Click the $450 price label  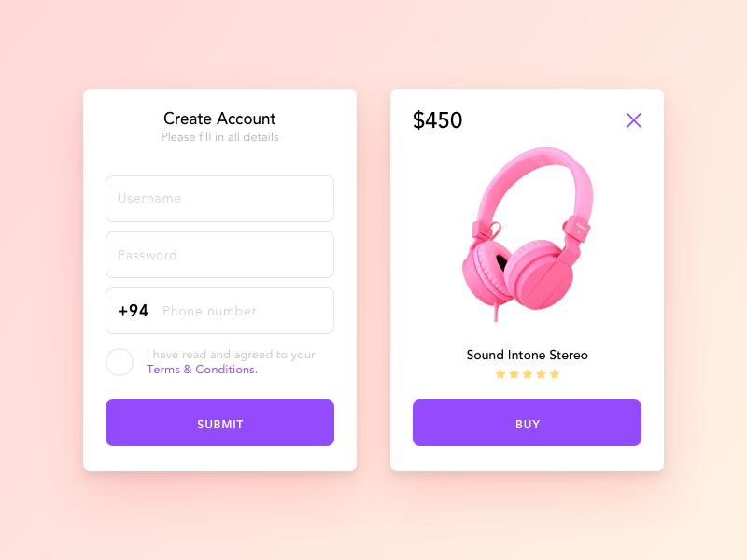coord(437,120)
